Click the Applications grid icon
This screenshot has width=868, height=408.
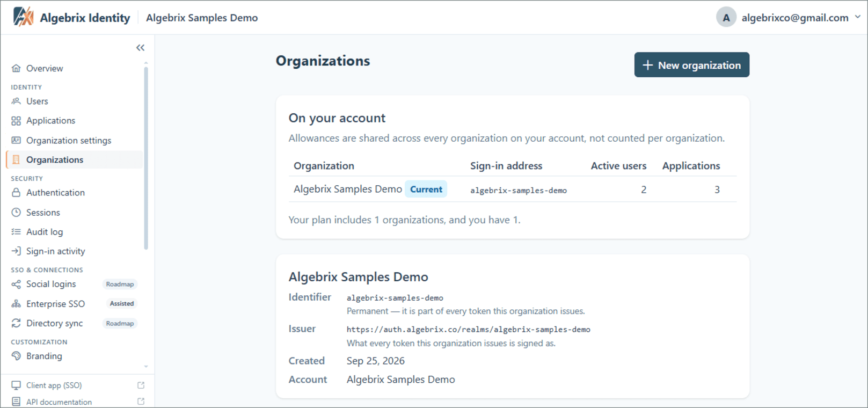pyautogui.click(x=16, y=121)
